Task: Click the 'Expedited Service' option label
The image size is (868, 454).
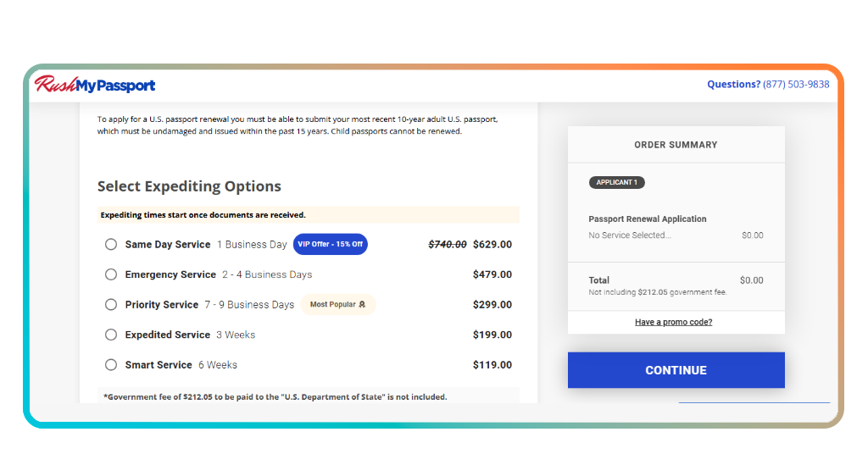Action: [168, 335]
